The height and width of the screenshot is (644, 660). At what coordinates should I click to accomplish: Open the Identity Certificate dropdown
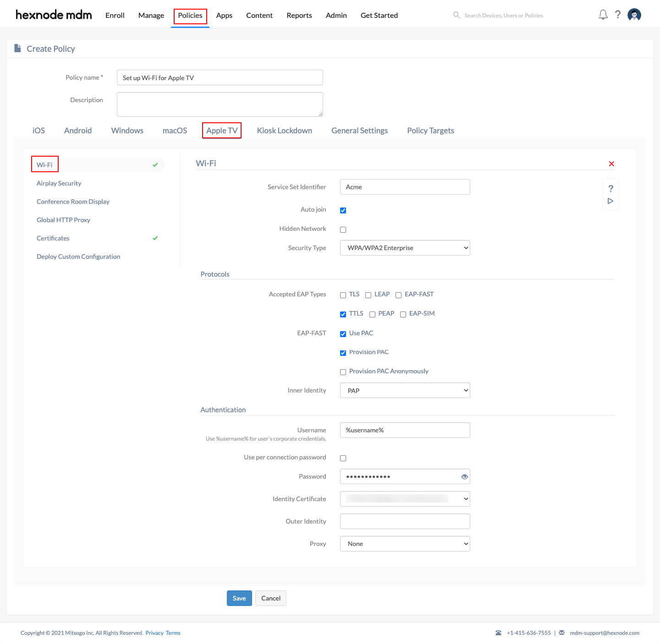point(405,499)
